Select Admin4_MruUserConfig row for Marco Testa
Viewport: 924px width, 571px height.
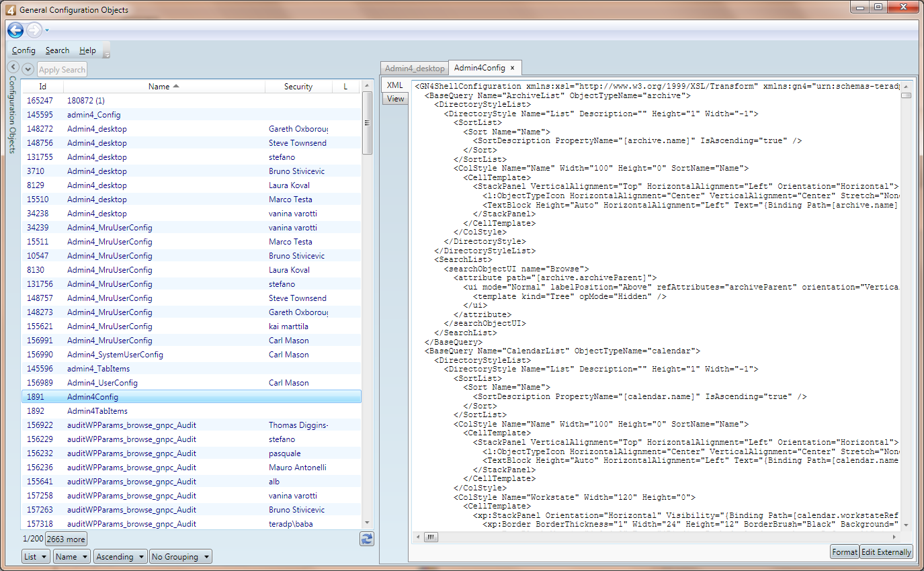[x=192, y=242]
